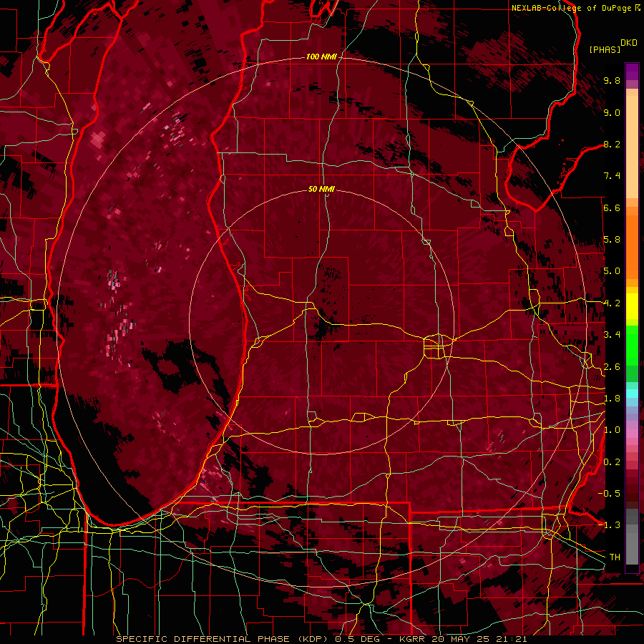Click the -0.5 value on the legend
The image size is (644, 644).
[609, 494]
